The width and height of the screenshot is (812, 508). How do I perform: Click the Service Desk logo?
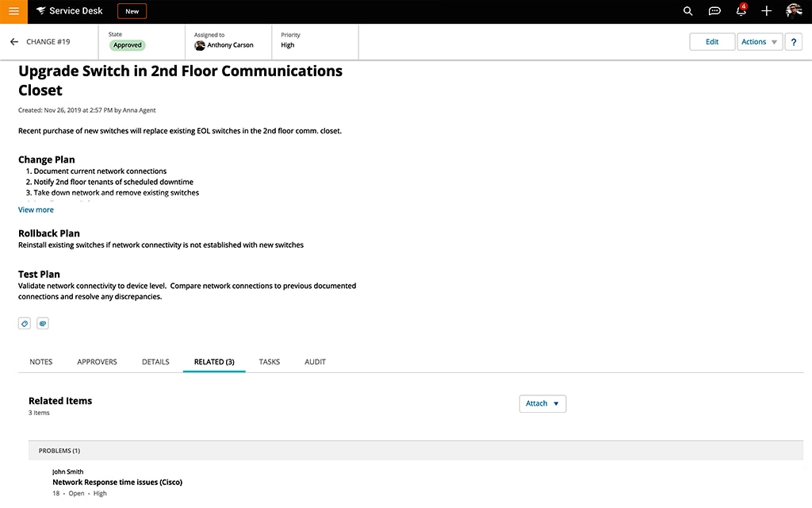pos(68,10)
